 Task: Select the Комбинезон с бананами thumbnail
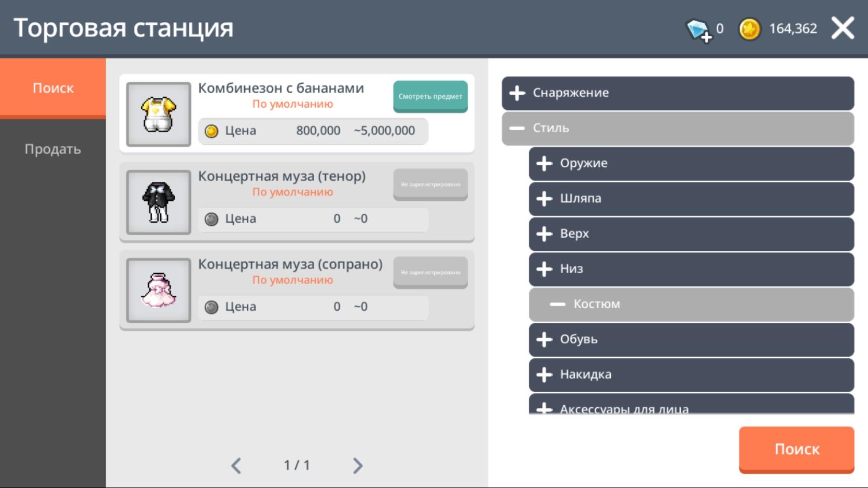[159, 114]
